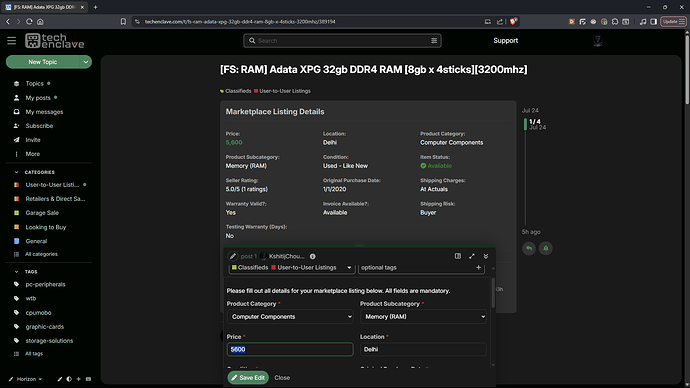Open New Topic dropdown arrow
The width and height of the screenshot is (690, 388).
coord(86,62)
